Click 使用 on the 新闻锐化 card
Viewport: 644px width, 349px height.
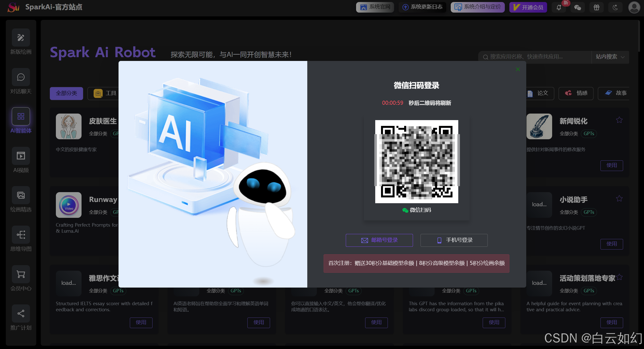click(612, 165)
